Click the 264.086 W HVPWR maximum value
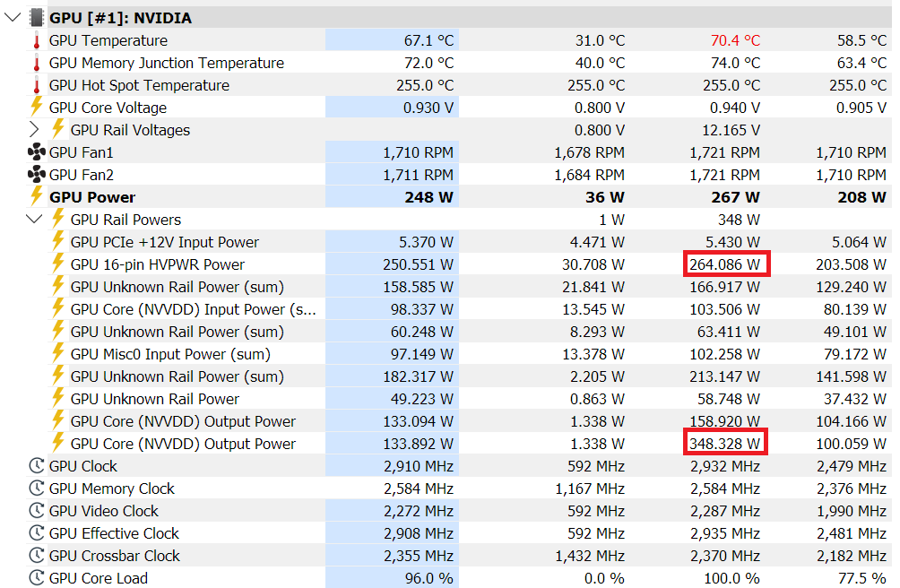This screenshot has height=588, width=900. point(724,264)
